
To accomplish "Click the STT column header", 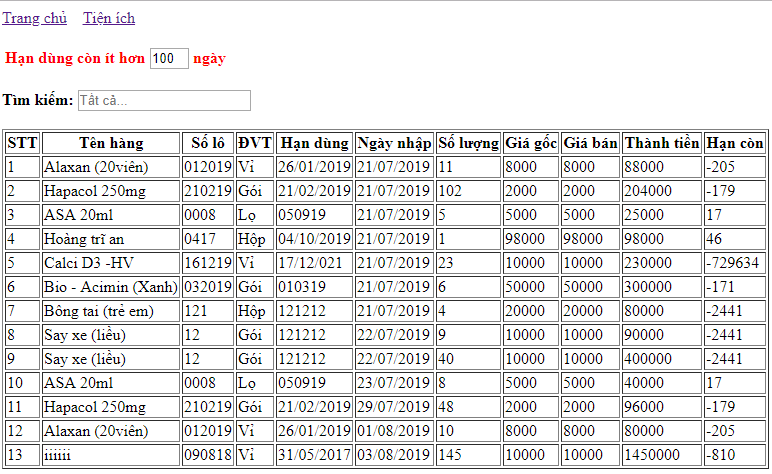I will click(23, 143).
